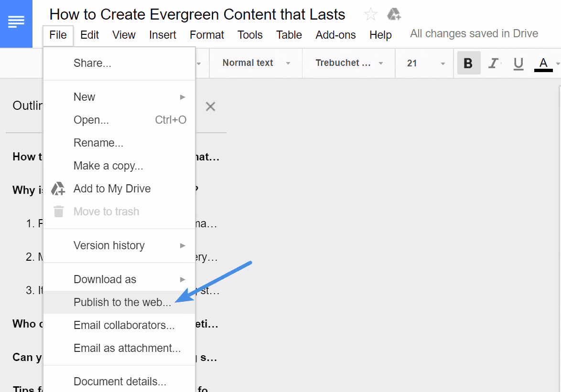The height and width of the screenshot is (392, 561).
Task: Open the font size 21 dropdown
Action: tap(423, 63)
